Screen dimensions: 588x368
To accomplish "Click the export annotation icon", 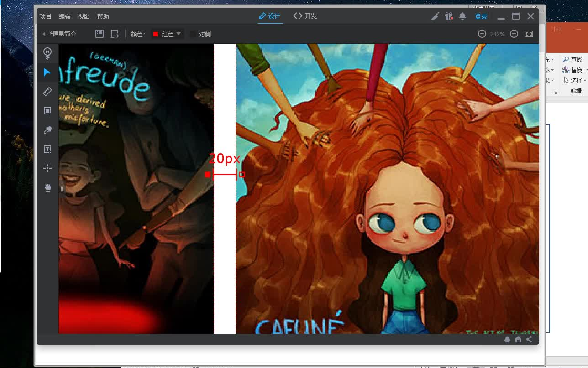I will click(115, 34).
